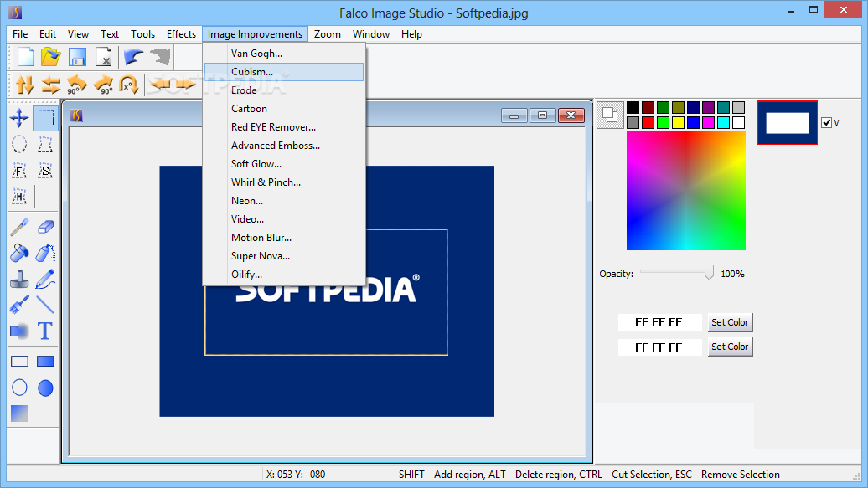Select the filled Rectangle shape tool
This screenshot has width=868, height=488.
click(x=45, y=362)
